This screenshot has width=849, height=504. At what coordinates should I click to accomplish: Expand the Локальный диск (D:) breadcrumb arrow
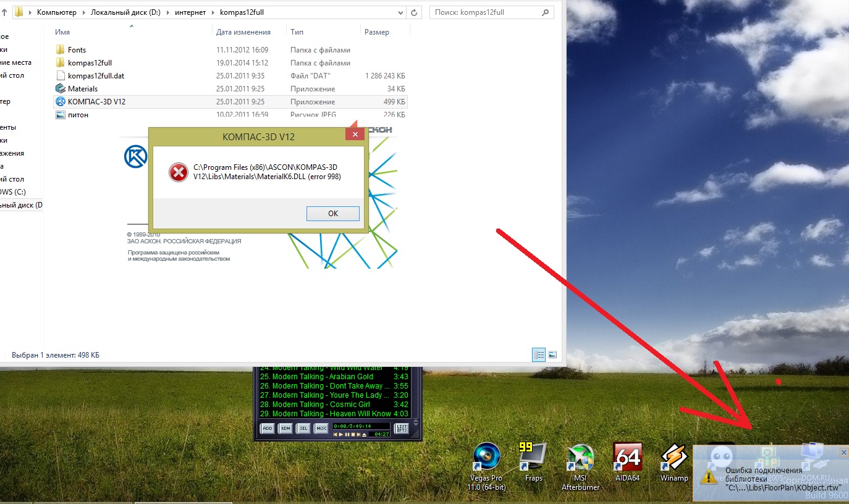point(168,12)
